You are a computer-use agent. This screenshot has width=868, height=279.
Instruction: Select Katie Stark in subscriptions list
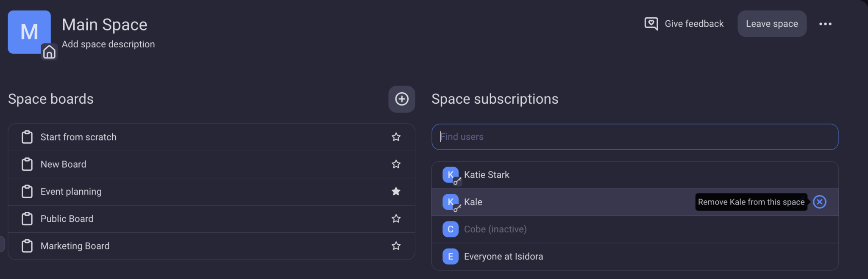tap(635, 175)
